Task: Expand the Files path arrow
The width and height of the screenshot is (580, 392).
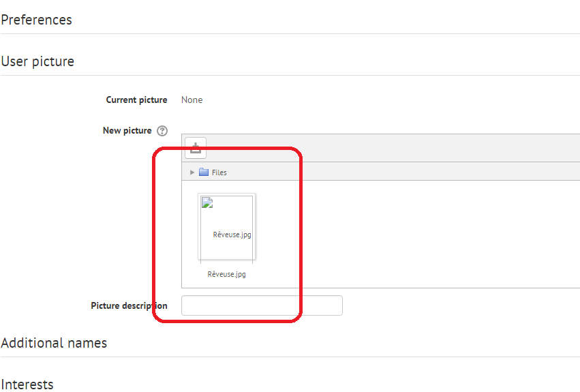Action: click(192, 172)
